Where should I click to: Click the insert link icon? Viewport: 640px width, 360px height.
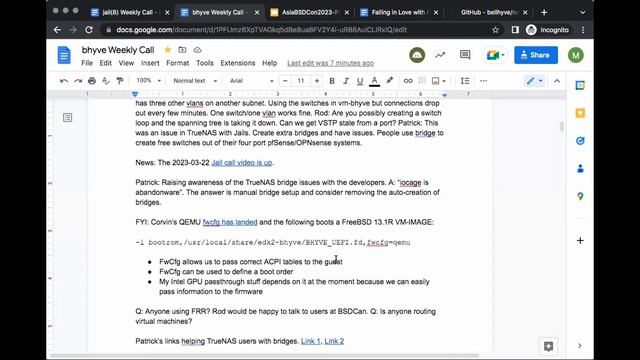tap(408, 81)
